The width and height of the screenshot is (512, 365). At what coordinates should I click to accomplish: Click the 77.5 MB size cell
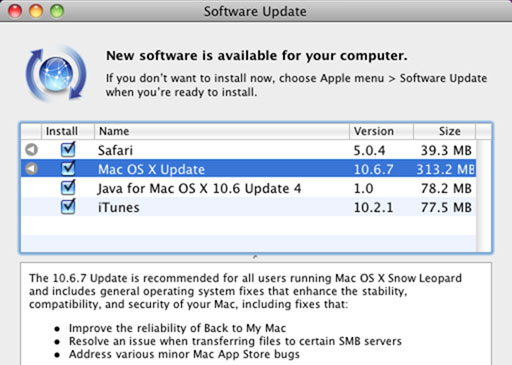click(446, 208)
